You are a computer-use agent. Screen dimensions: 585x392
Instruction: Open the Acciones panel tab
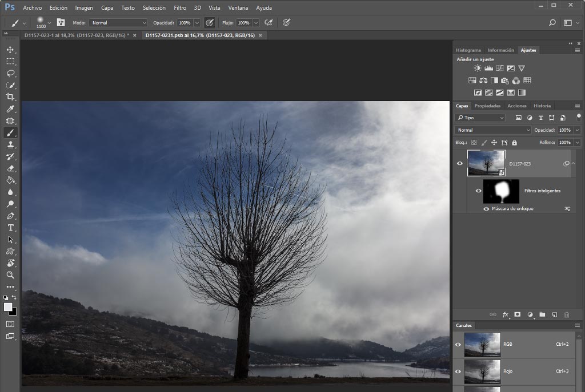516,106
